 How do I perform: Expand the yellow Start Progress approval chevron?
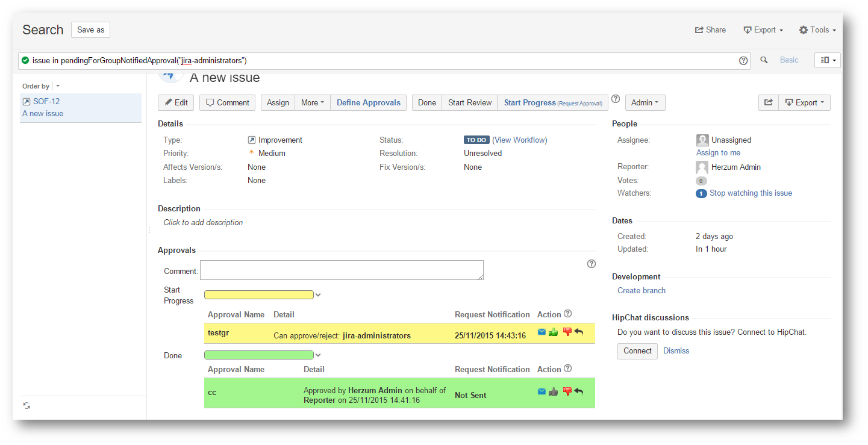(319, 295)
